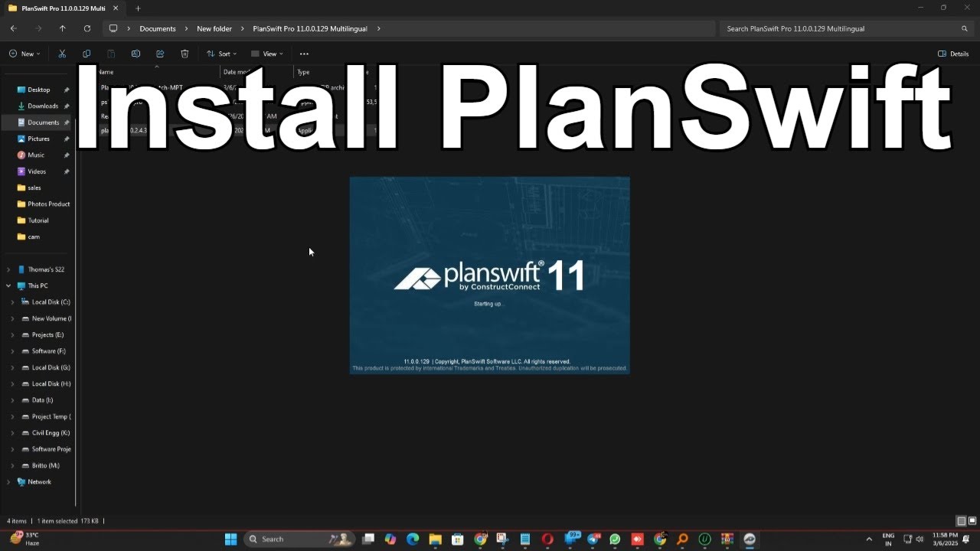
Task: Open Microsoft Store from the taskbar
Action: pyautogui.click(x=458, y=539)
